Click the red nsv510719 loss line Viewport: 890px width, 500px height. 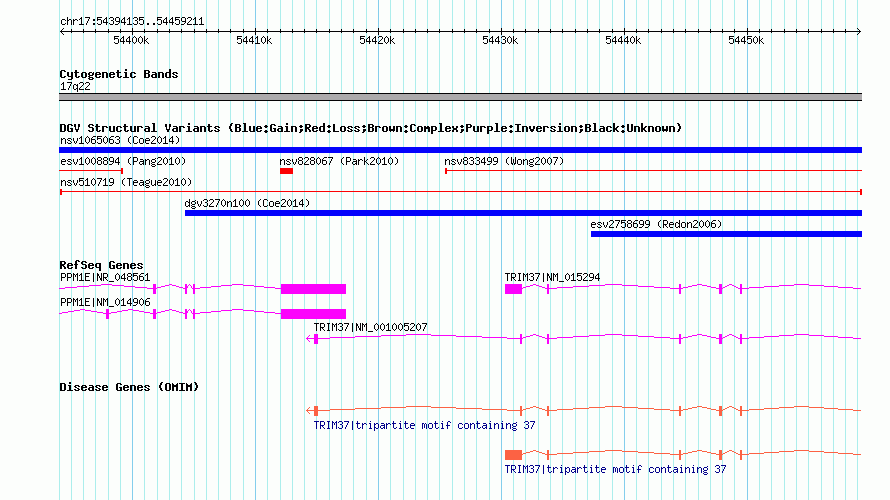460,192
